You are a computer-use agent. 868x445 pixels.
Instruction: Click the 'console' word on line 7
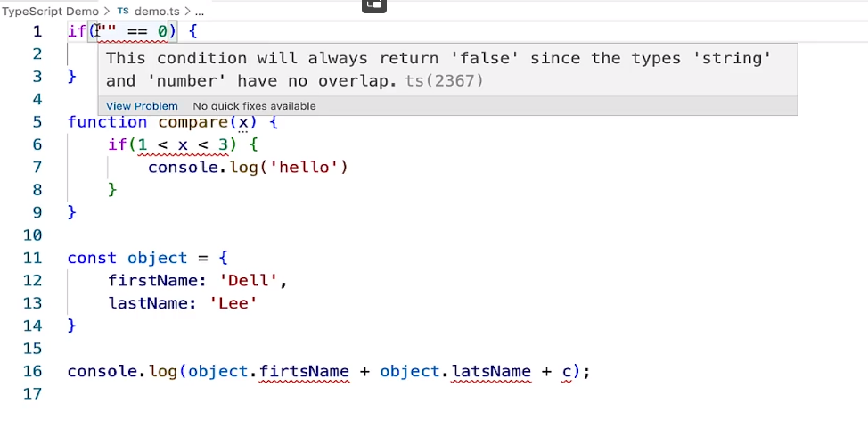coord(183,168)
